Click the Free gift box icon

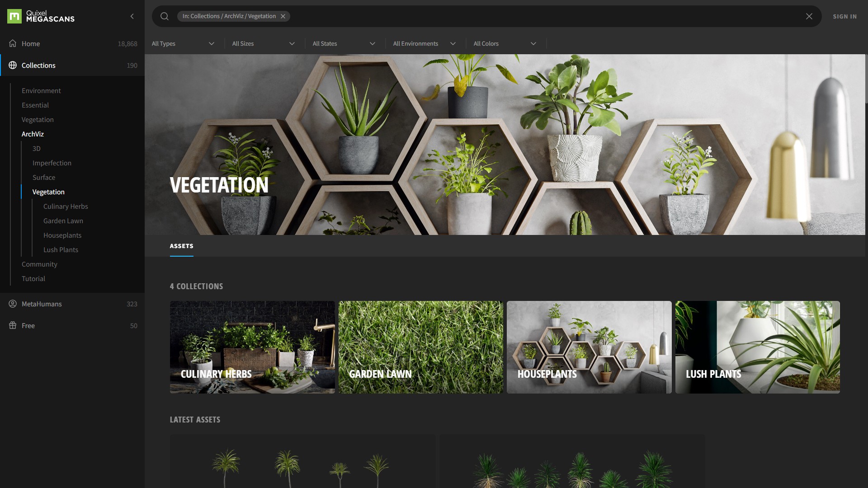pos(13,325)
